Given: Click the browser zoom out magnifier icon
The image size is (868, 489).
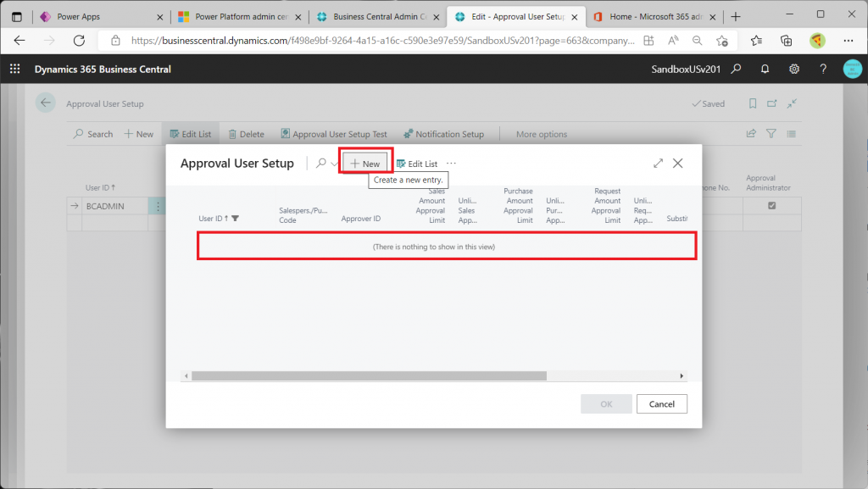Looking at the screenshot, I should tap(697, 41).
